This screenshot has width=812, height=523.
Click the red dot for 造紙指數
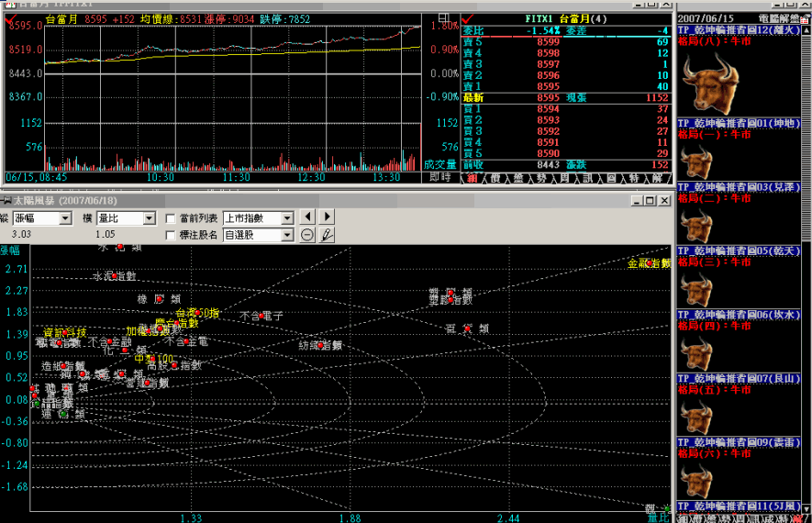point(63,366)
